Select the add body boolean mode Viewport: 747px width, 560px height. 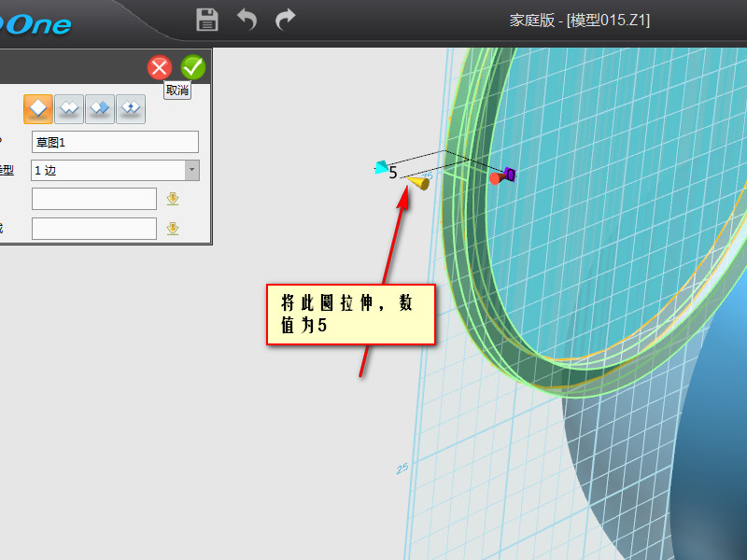[x=68, y=108]
